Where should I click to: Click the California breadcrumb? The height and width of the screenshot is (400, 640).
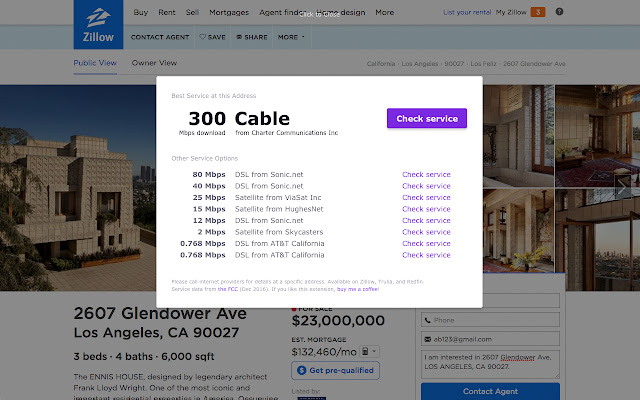[381, 64]
